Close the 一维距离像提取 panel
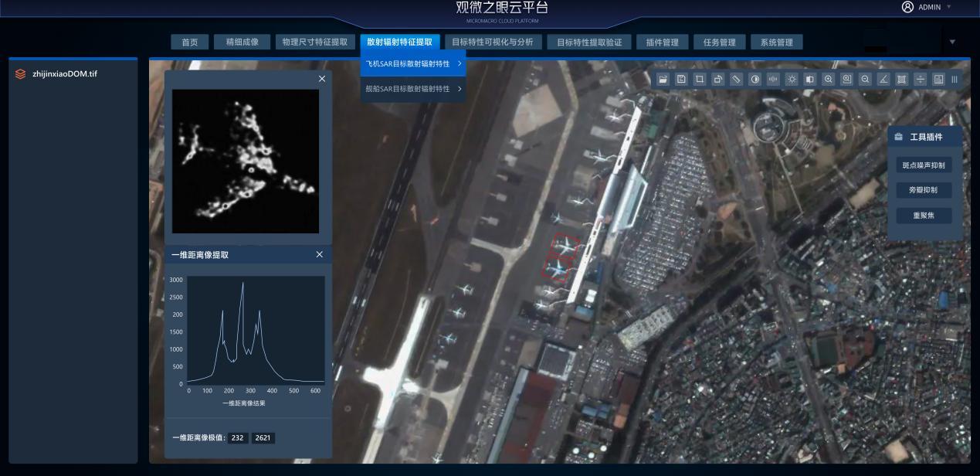The width and height of the screenshot is (980, 476). point(320,254)
